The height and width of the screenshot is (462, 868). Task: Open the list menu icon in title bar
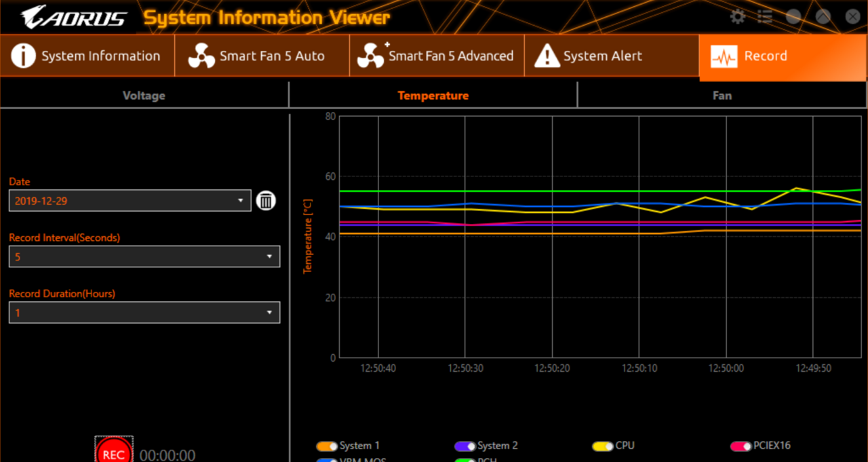pyautogui.click(x=765, y=16)
